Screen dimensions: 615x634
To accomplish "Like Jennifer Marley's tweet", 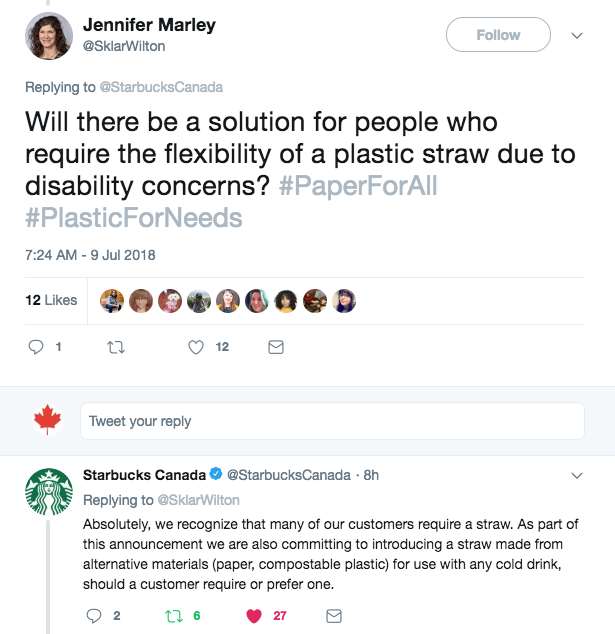I will tap(196, 347).
